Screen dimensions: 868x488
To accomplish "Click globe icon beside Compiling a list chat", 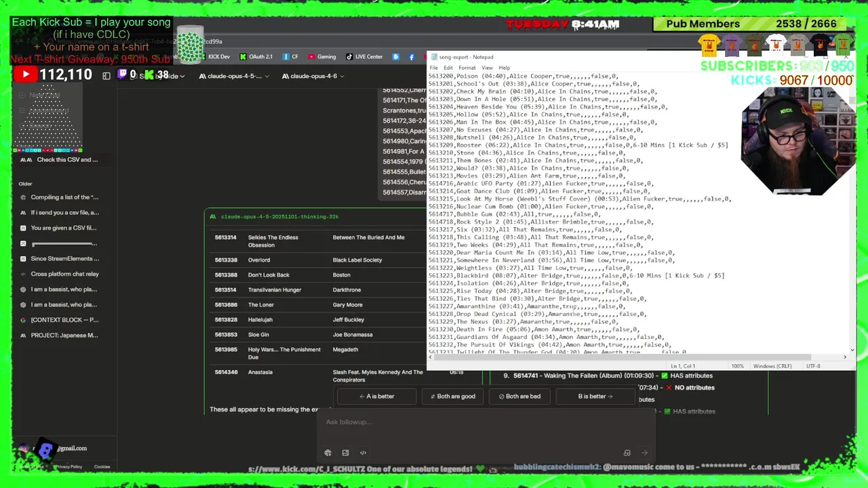I will [x=24, y=197].
